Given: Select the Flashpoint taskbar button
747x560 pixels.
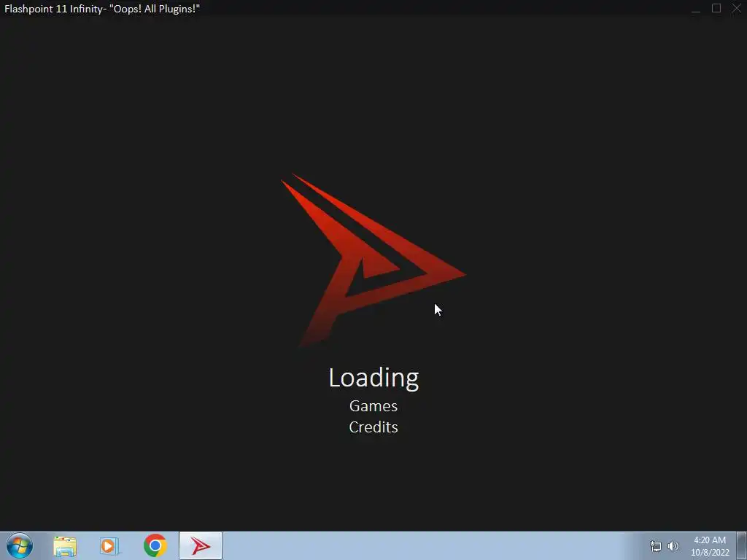Looking at the screenshot, I should (x=201, y=545).
